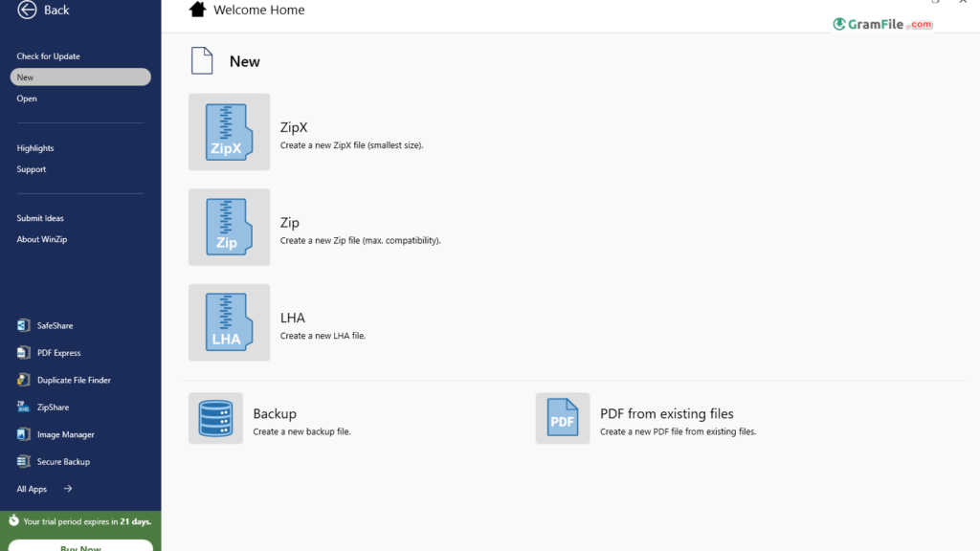Click the Zip title text
Screen dimensions: 980x551
click(x=289, y=222)
